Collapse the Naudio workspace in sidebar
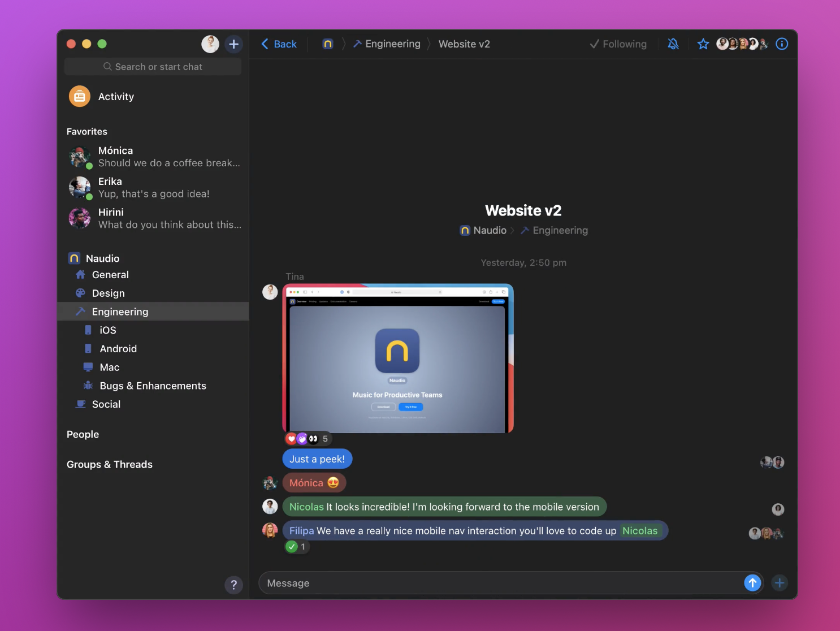This screenshot has height=631, width=840. tap(94, 258)
